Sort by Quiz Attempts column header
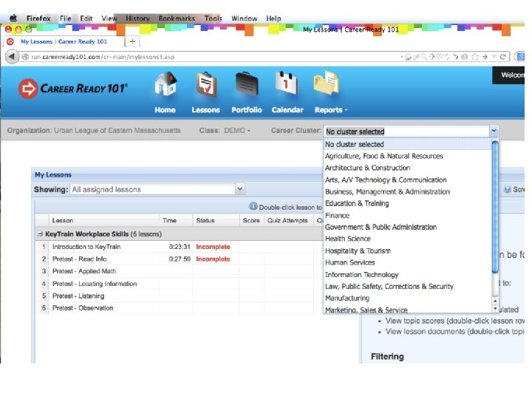The width and height of the screenshot is (532, 399). click(287, 220)
